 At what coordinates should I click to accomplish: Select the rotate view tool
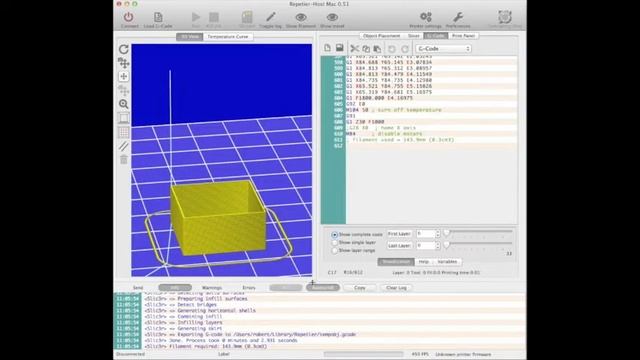pos(124,49)
